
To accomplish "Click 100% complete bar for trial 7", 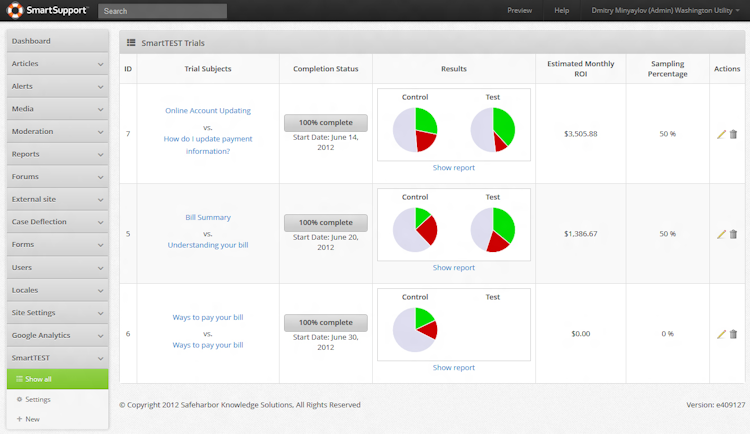I will [326, 122].
